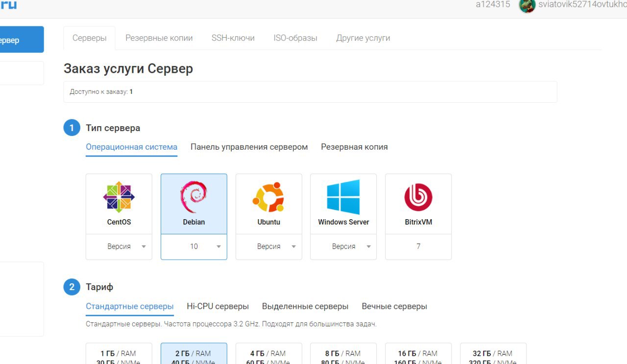Click Доступно к заказу: 1 text
This screenshot has height=364, width=627.
point(101,92)
